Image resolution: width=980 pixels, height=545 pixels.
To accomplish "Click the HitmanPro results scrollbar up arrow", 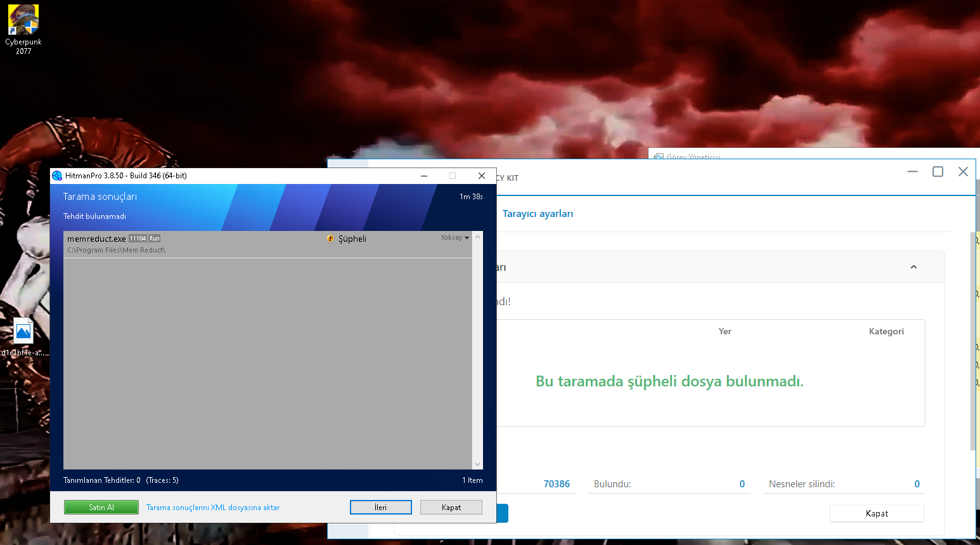I will [x=478, y=237].
